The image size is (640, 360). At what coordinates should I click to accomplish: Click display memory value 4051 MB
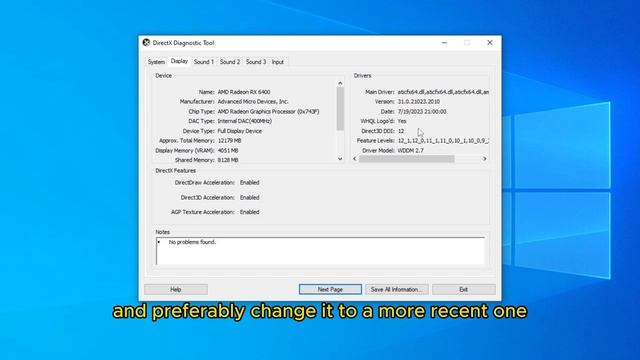pos(229,151)
